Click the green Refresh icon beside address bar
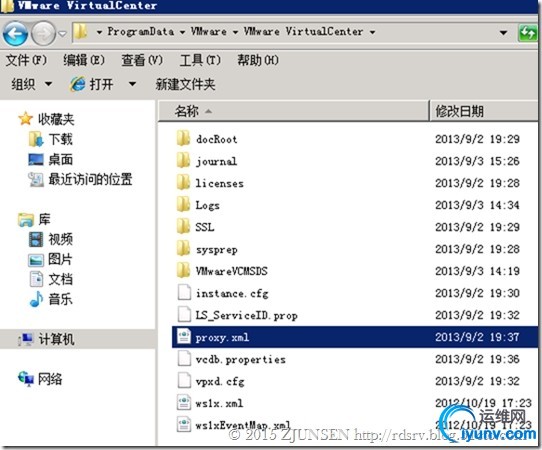The height and width of the screenshot is (450, 542). (x=528, y=33)
